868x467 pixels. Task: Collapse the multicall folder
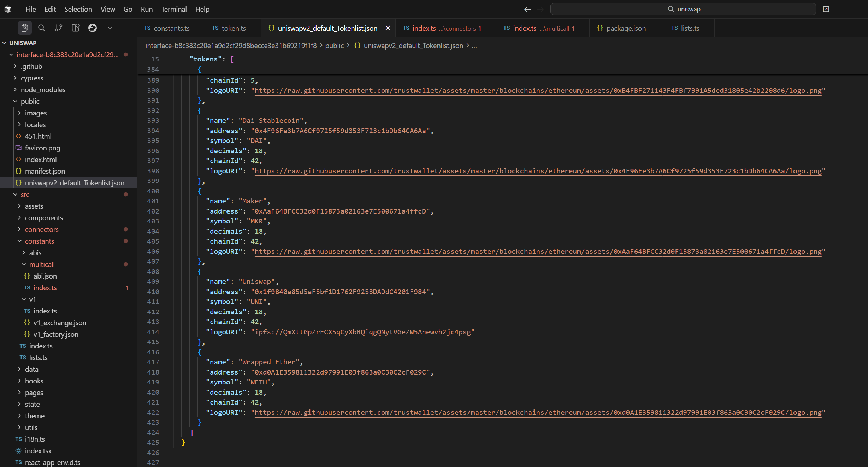(42, 264)
